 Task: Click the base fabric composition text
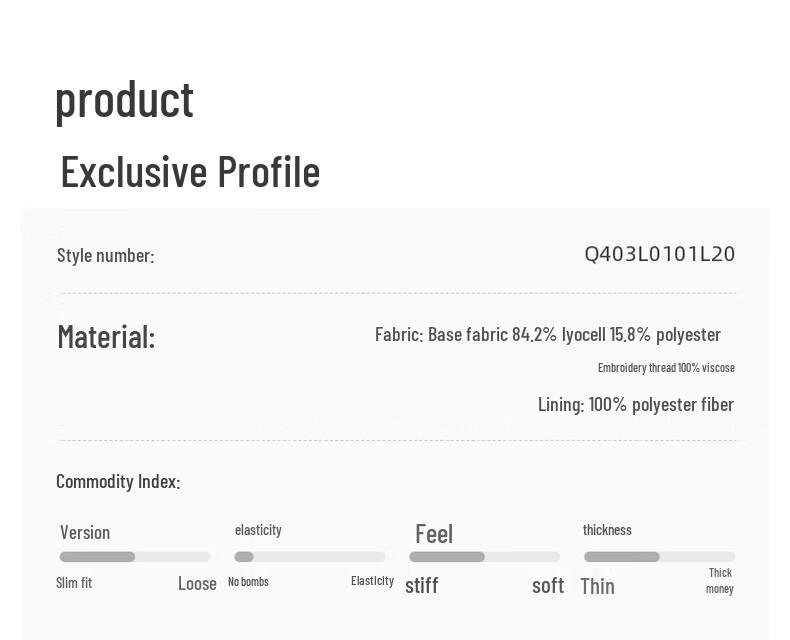pos(548,334)
